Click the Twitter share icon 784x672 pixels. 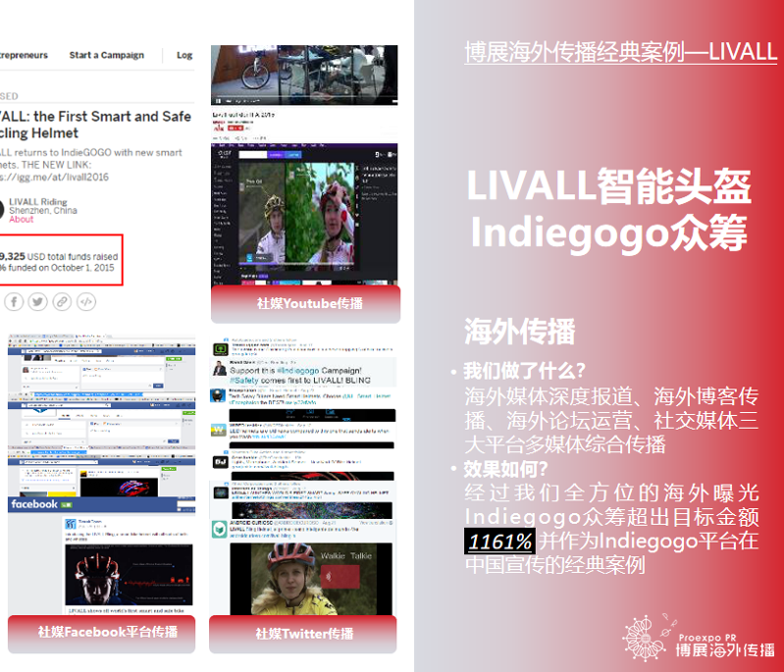click(x=38, y=301)
